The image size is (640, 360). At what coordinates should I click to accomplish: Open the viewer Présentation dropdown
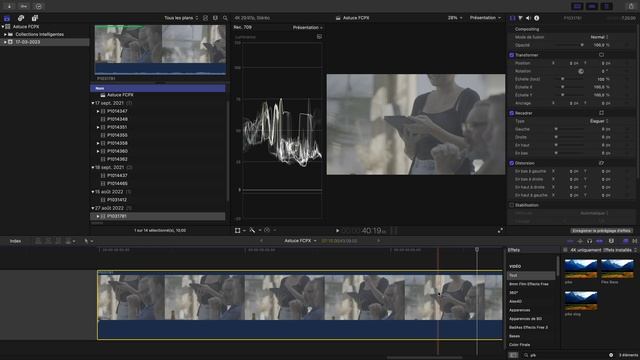(x=485, y=18)
